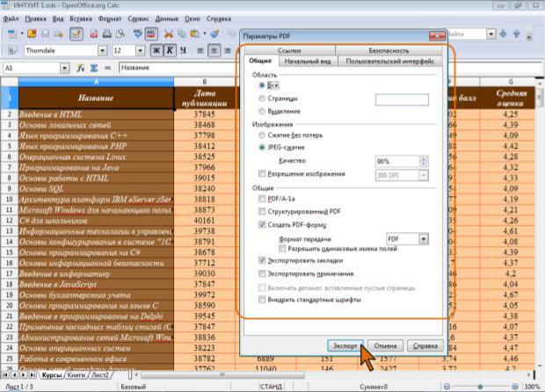
Task: Click the Align Left icon
Action: point(200,51)
